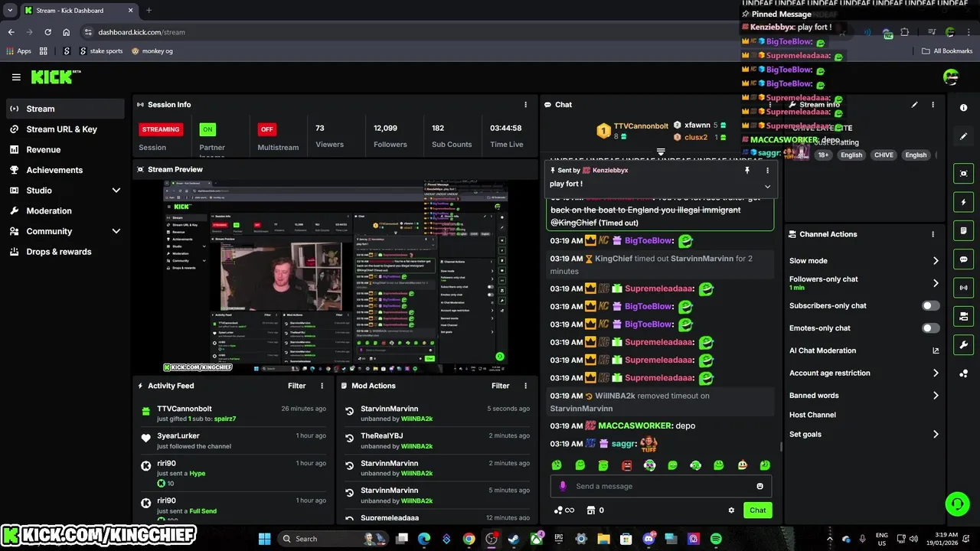Click the Stream Preview video thumbnail
The height and width of the screenshot is (551, 980).
pos(335,276)
